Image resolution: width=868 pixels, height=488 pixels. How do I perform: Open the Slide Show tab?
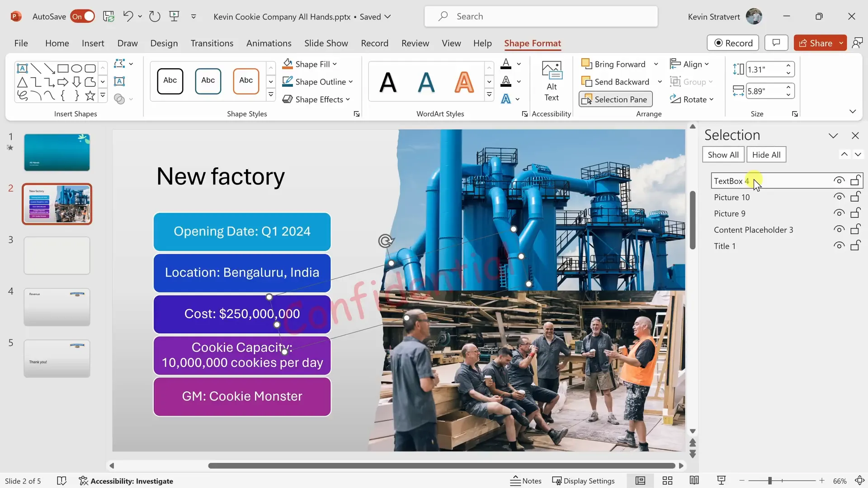coord(326,43)
